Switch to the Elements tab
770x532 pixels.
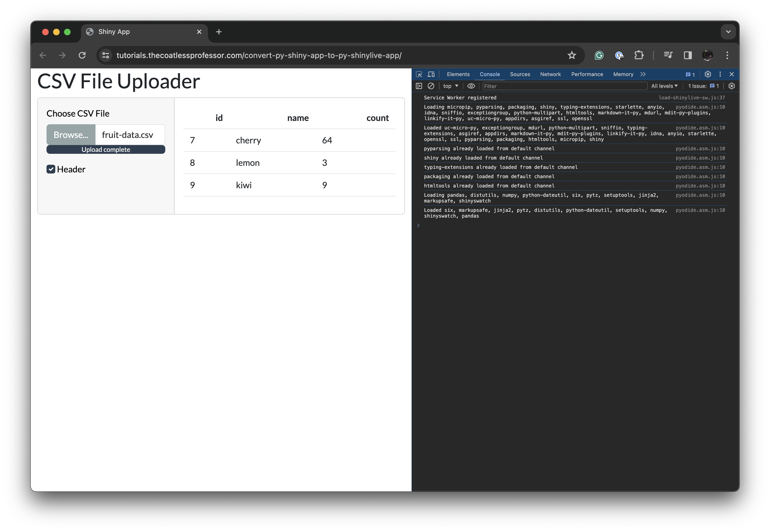(458, 74)
